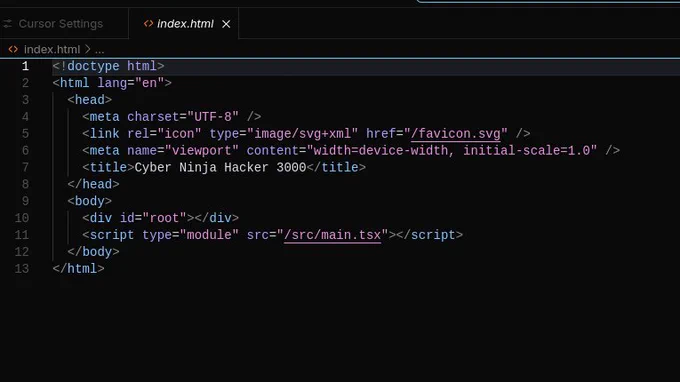
Task: Click the Cursor Settings tab sliders icon
Action: [x=7, y=24]
